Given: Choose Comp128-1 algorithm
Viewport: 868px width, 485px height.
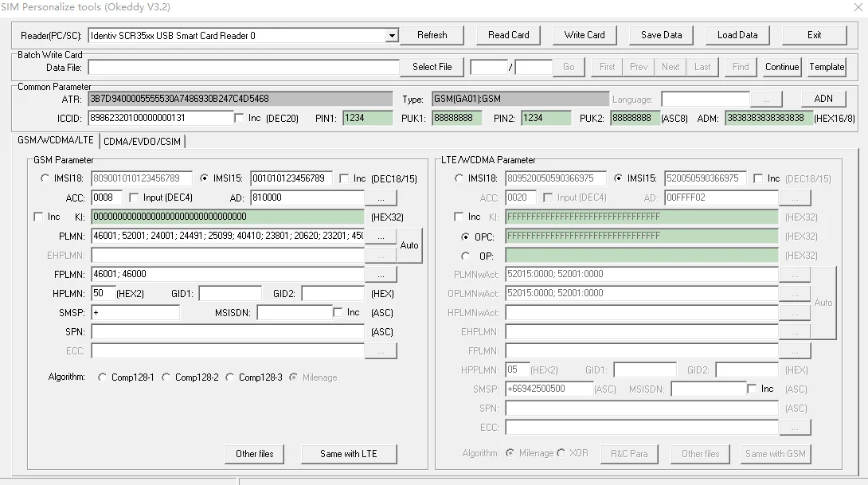Looking at the screenshot, I should coord(103,377).
